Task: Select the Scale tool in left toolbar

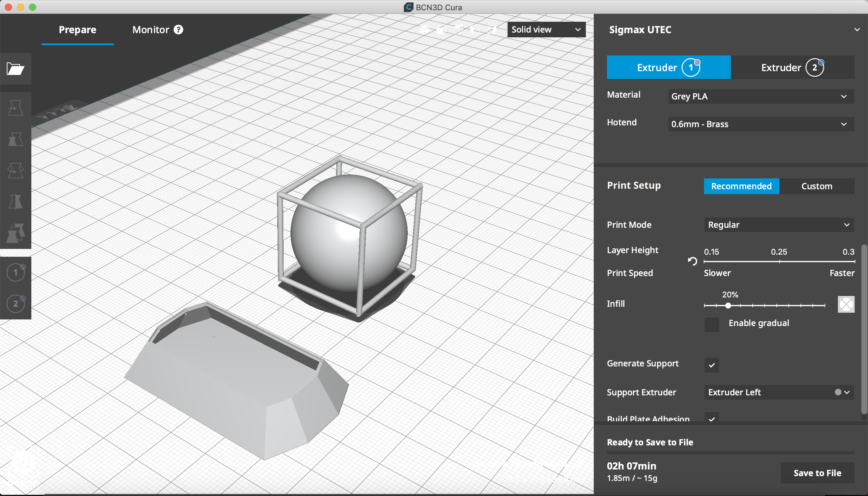Action: pyautogui.click(x=15, y=139)
